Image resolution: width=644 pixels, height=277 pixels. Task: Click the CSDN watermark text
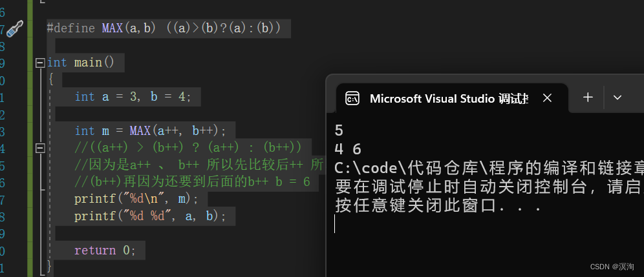click(612, 267)
